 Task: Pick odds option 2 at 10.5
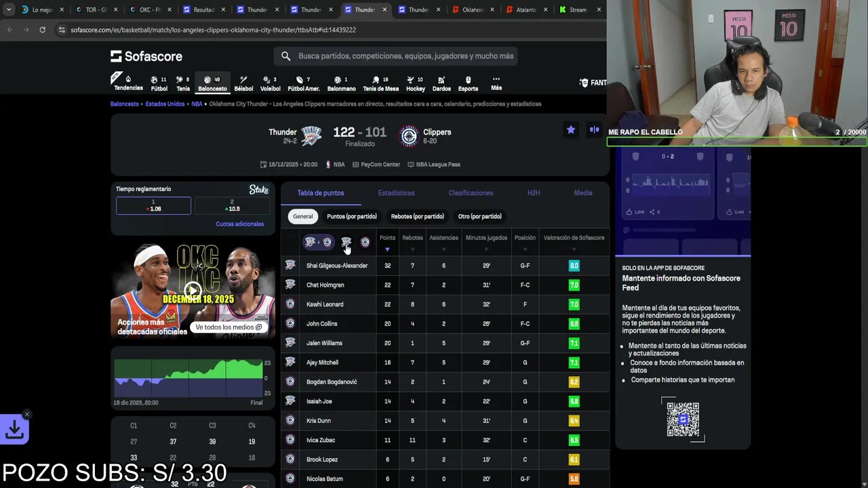(x=231, y=205)
